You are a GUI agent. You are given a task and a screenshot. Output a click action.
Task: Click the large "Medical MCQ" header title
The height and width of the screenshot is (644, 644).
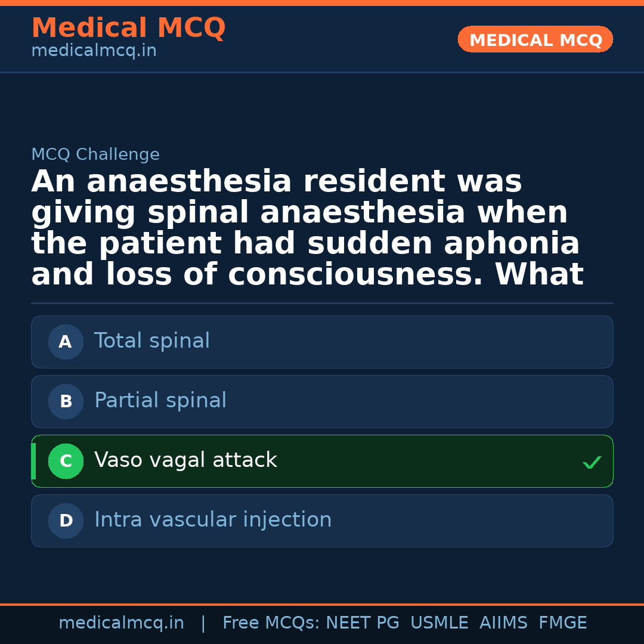click(x=128, y=28)
